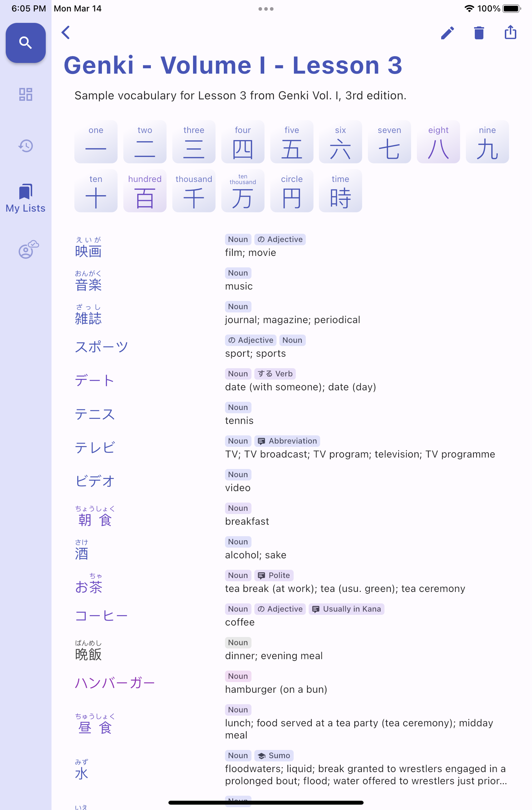
Task: Open the word entry 水
Action: [82, 770]
